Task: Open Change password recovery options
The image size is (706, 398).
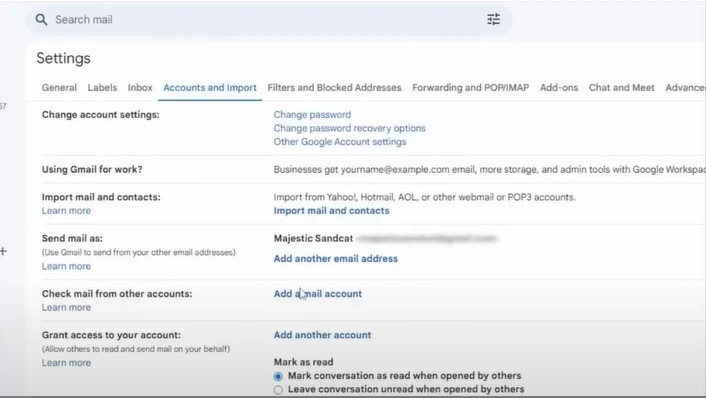Action: point(350,128)
